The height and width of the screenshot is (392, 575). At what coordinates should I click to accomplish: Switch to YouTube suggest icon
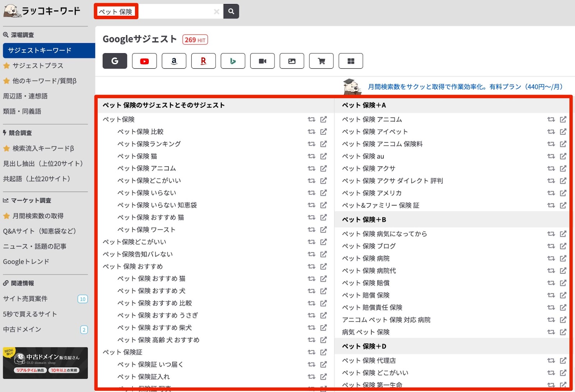coord(144,61)
